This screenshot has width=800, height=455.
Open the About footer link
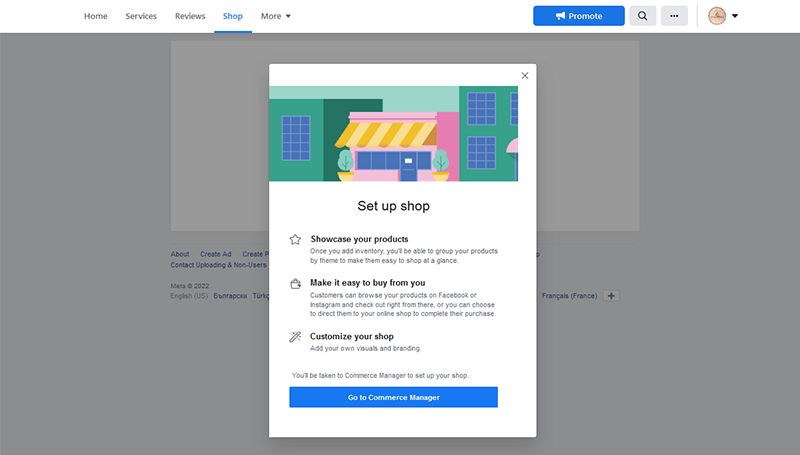click(180, 254)
